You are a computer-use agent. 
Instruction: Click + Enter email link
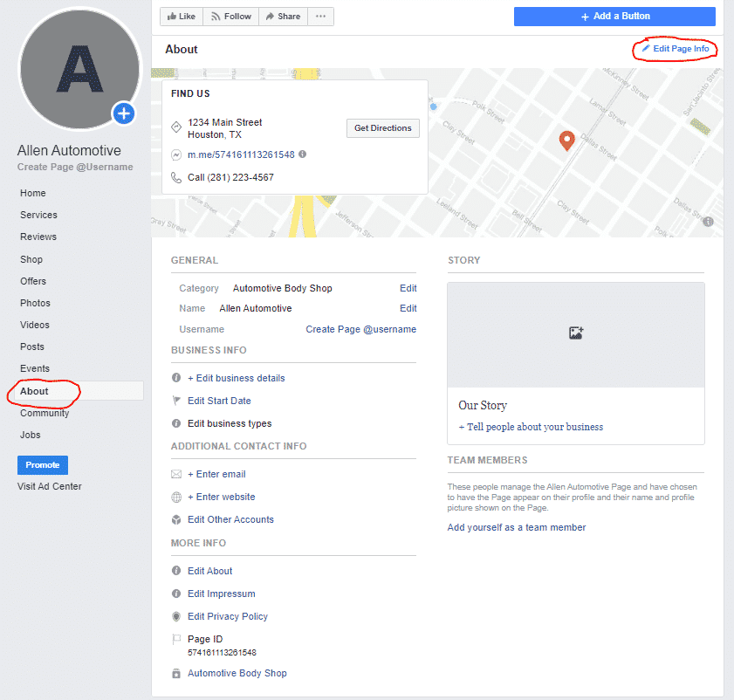tap(216, 474)
